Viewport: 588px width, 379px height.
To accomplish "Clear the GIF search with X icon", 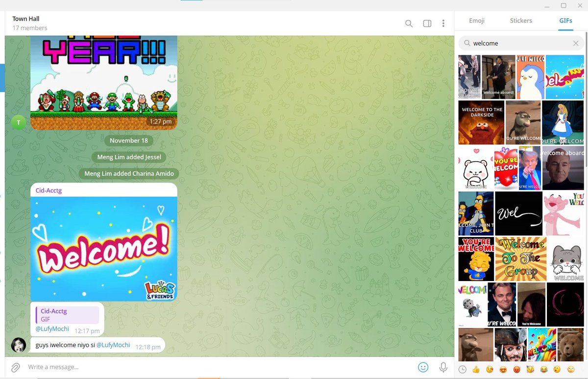I will [576, 44].
